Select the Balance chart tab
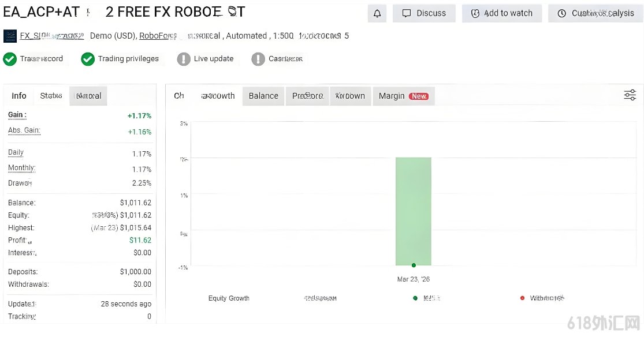The width and height of the screenshot is (644, 337). pyautogui.click(x=263, y=96)
